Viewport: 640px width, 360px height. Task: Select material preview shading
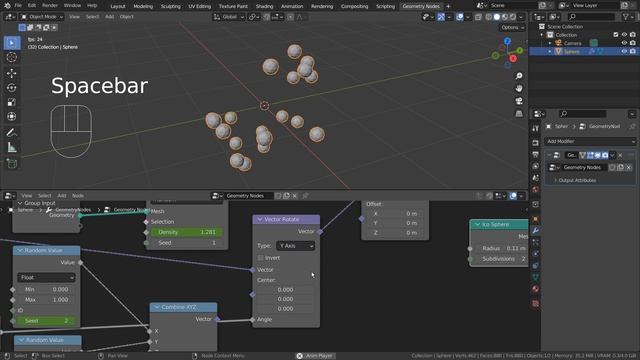click(x=505, y=17)
